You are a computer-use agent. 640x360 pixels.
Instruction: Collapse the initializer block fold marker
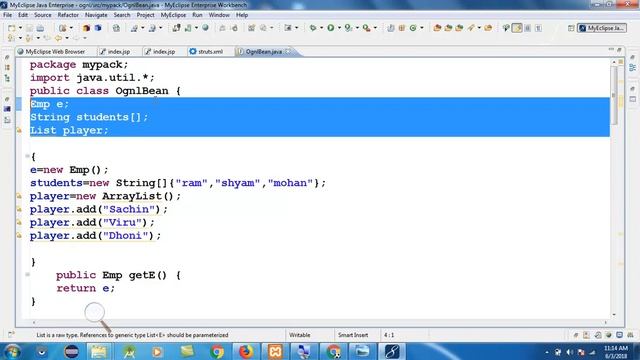[27, 156]
